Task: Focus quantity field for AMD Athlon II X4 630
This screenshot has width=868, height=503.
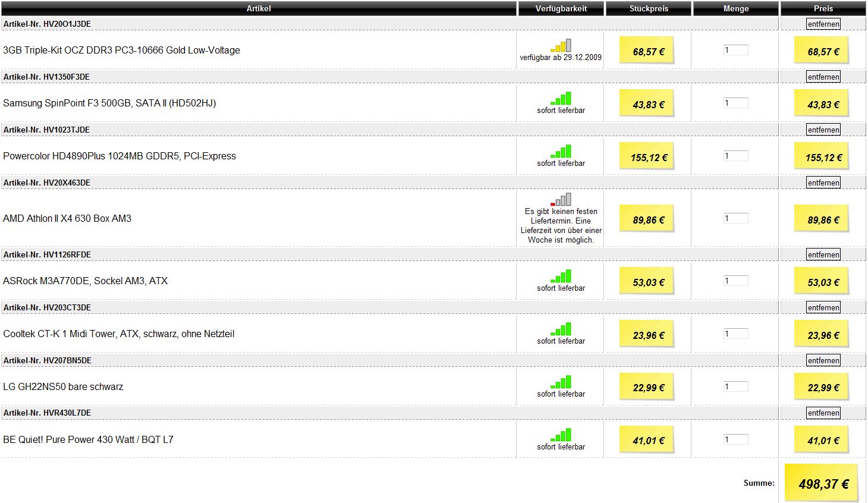Action: click(x=735, y=218)
